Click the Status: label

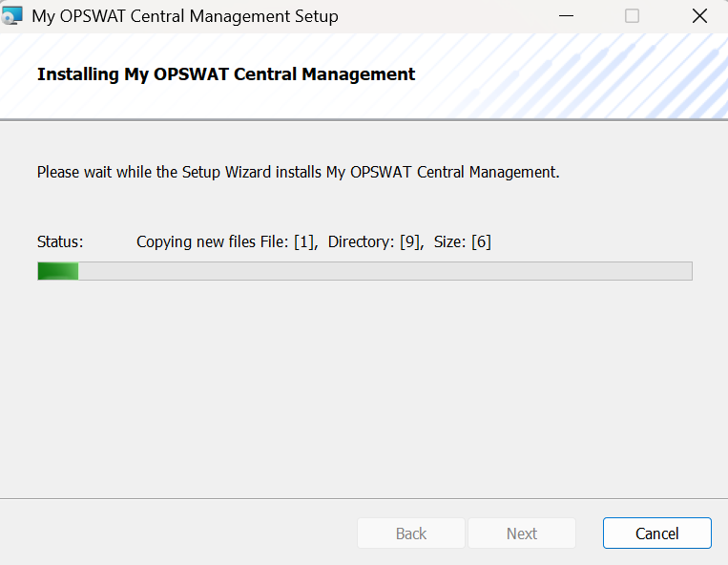60,241
